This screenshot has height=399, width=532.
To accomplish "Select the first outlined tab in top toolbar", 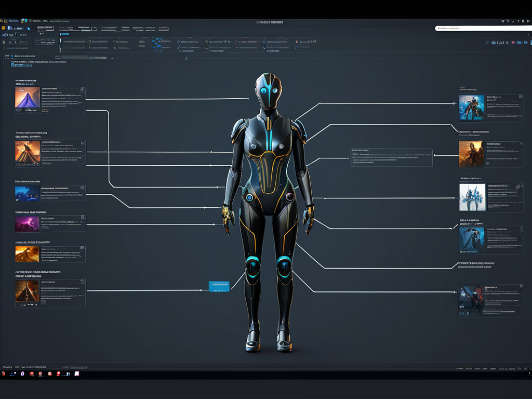I will point(45,28).
